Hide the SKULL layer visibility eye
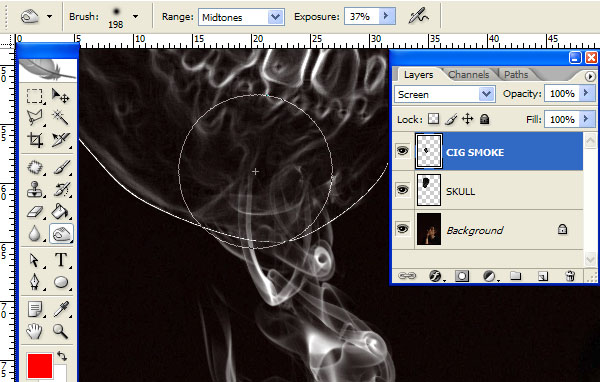The image size is (600, 382). pos(402,189)
